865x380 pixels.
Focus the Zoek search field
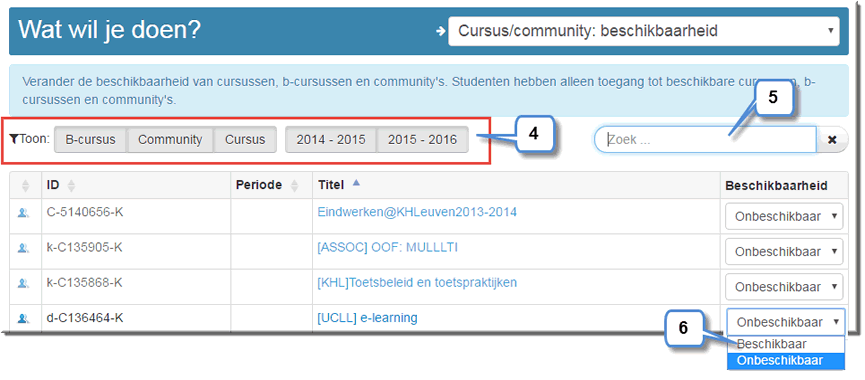pyautogui.click(x=705, y=140)
